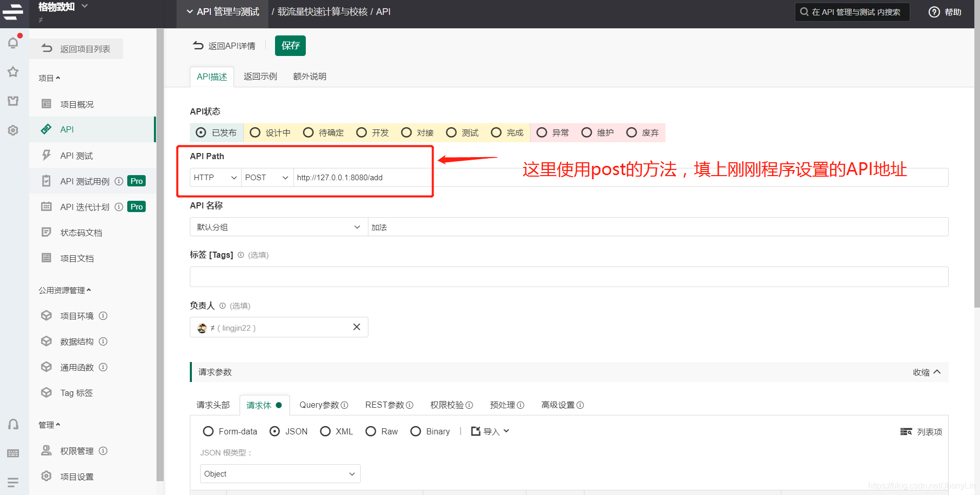Choose Raw request body type
980x495 pixels.
(371, 431)
